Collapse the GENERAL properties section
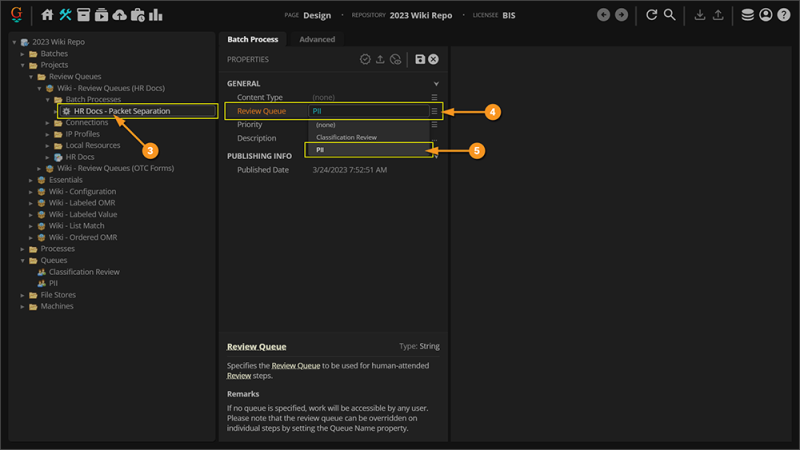 [436, 84]
